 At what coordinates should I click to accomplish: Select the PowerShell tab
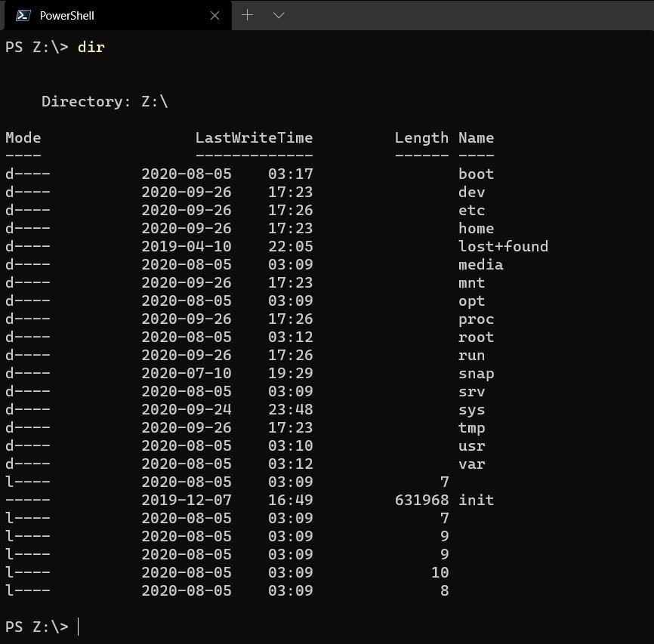[116, 15]
